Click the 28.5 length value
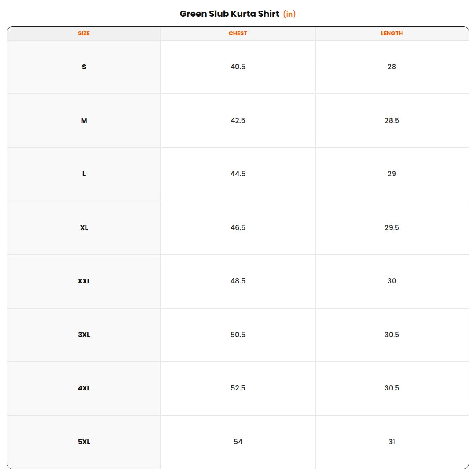The width and height of the screenshot is (476, 476). click(x=392, y=120)
